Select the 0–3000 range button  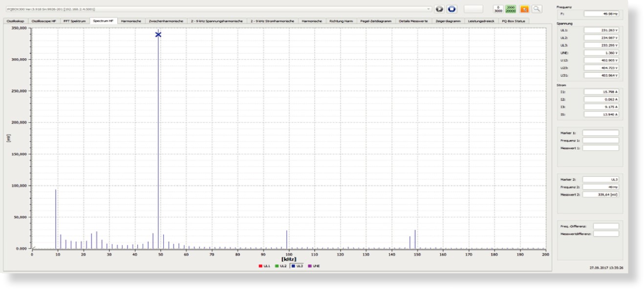tap(498, 9)
